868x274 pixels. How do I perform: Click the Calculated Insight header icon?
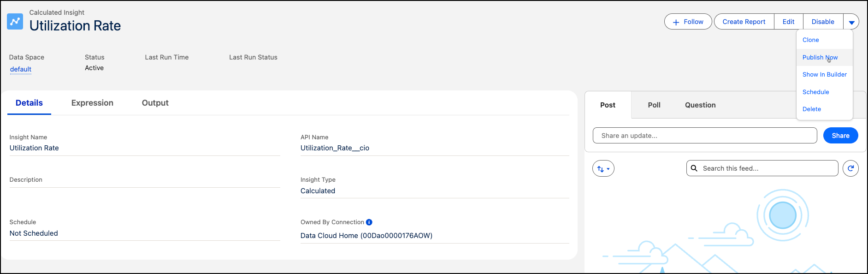click(x=15, y=21)
